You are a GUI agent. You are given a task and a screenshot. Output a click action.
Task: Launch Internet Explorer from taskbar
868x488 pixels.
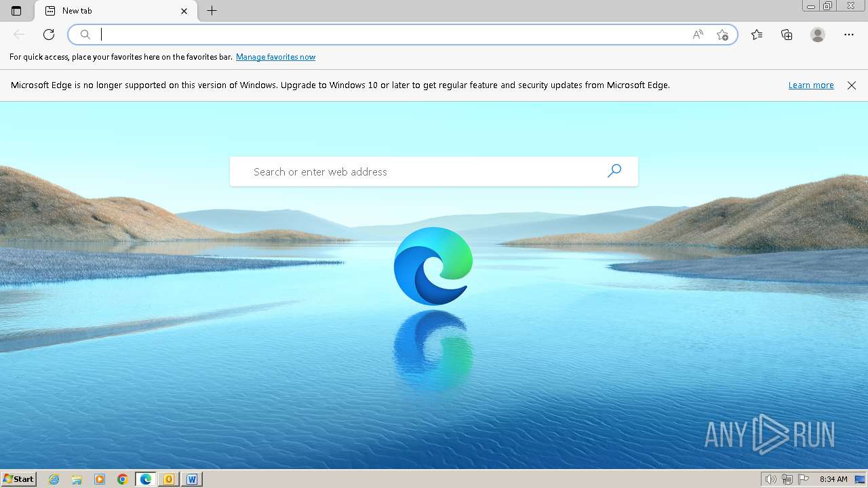(x=54, y=479)
